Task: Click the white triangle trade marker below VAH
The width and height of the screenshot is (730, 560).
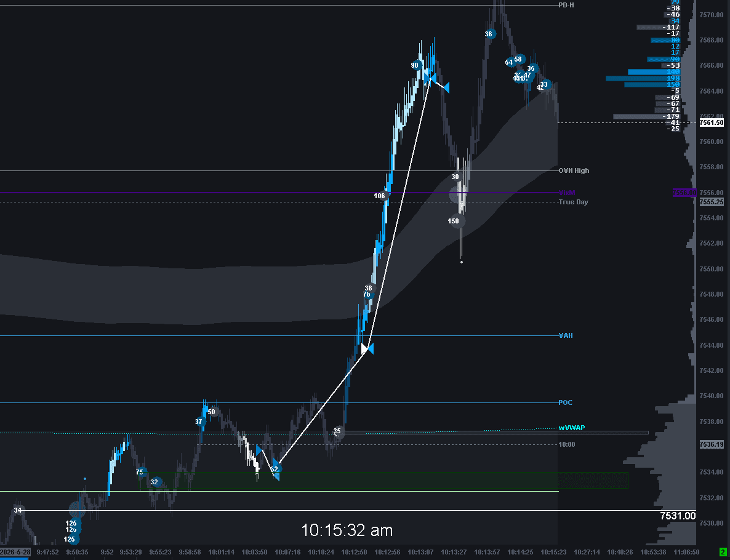Action: click(x=364, y=349)
